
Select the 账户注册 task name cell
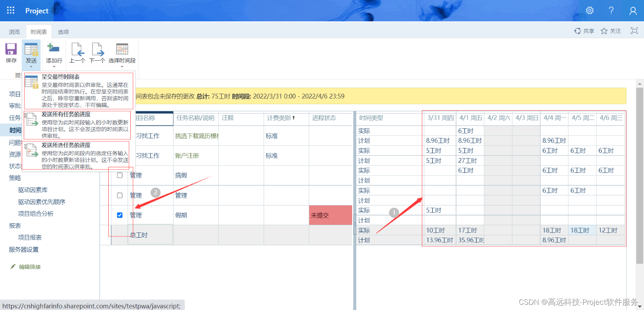(x=196, y=156)
